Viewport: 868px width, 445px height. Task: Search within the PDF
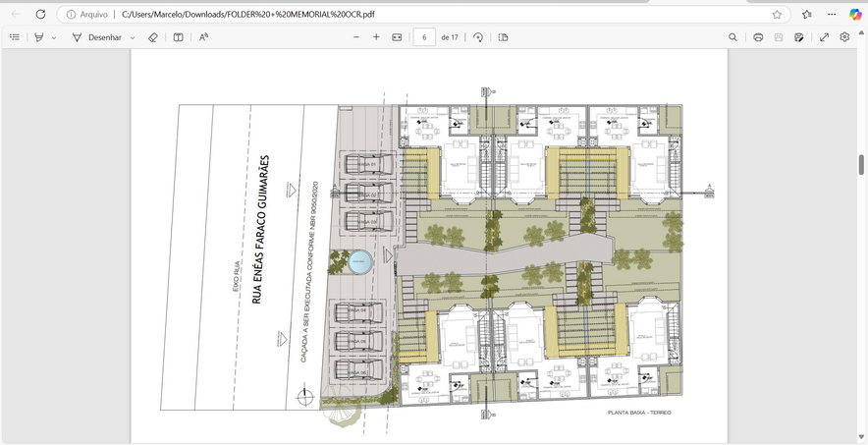click(x=732, y=37)
